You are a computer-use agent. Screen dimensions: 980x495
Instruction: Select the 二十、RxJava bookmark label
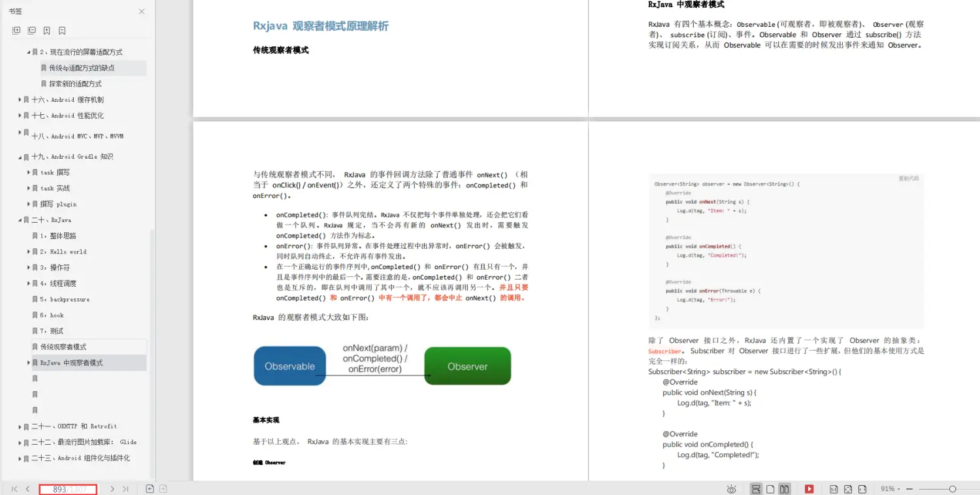tap(51, 220)
